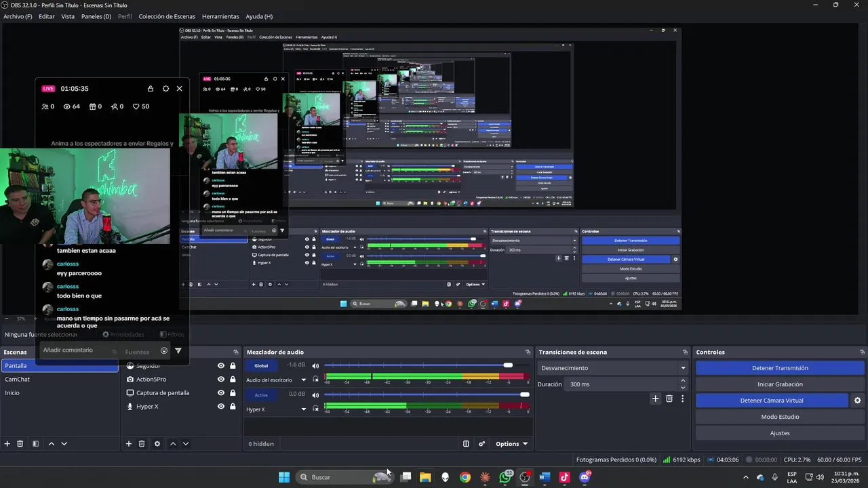Open the Desvanecimiento transition dropdown
This screenshot has height=488, width=868.
click(614, 368)
